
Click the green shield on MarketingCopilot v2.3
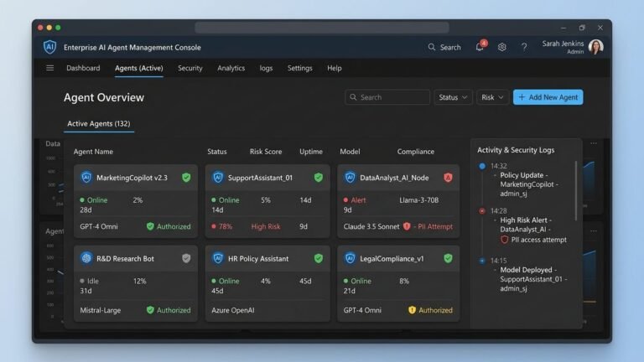[x=186, y=178]
